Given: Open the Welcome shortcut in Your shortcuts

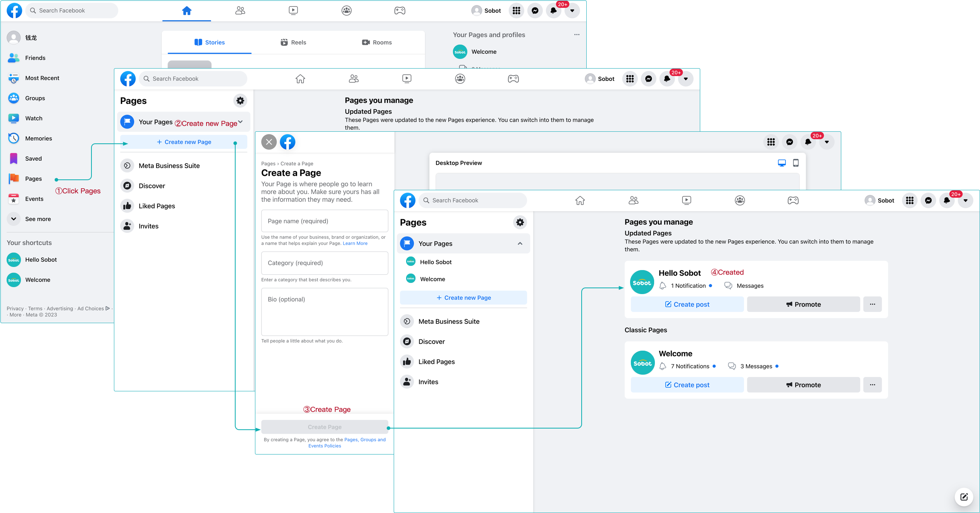Looking at the screenshot, I should [x=38, y=280].
